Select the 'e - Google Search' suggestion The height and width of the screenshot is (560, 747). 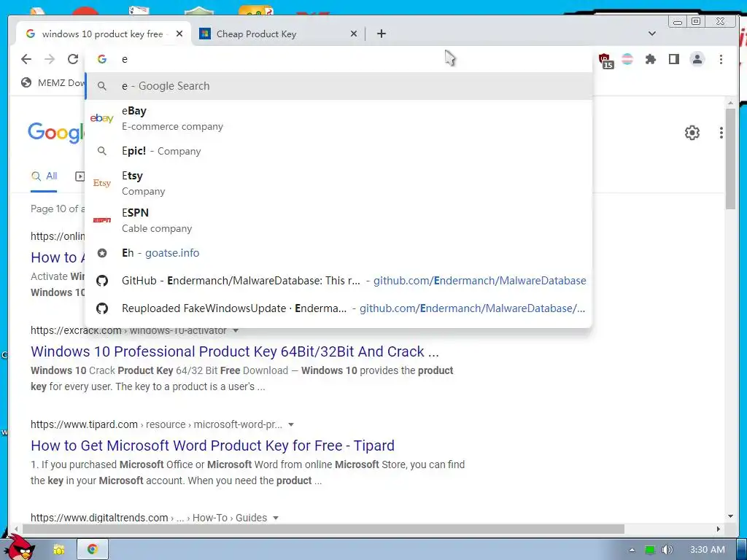tap(338, 86)
